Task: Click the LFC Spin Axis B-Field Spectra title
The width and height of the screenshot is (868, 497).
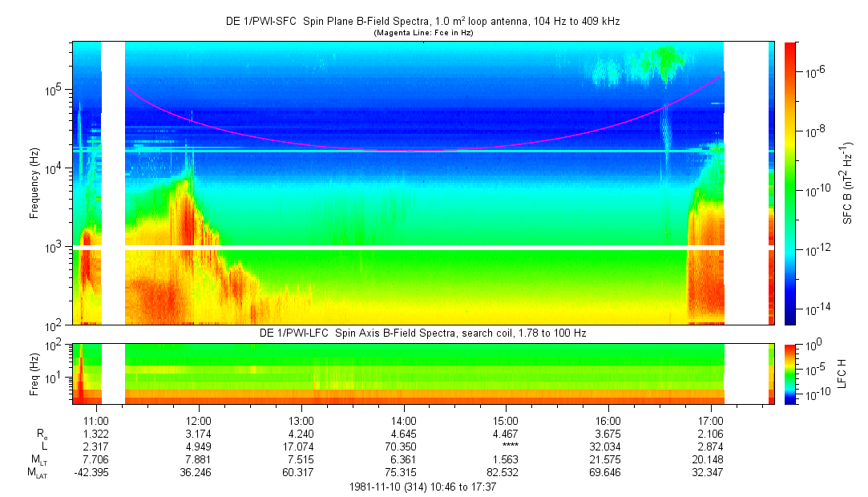Action: pos(422,333)
